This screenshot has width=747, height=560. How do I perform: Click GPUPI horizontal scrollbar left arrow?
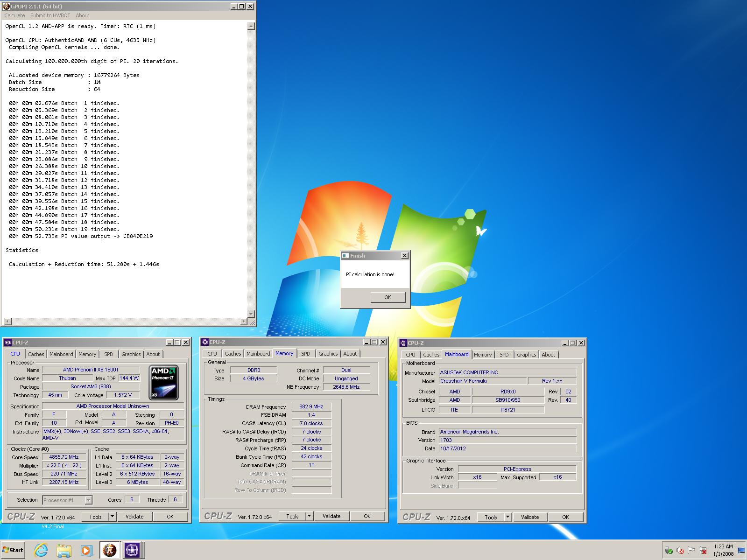pos(7,322)
